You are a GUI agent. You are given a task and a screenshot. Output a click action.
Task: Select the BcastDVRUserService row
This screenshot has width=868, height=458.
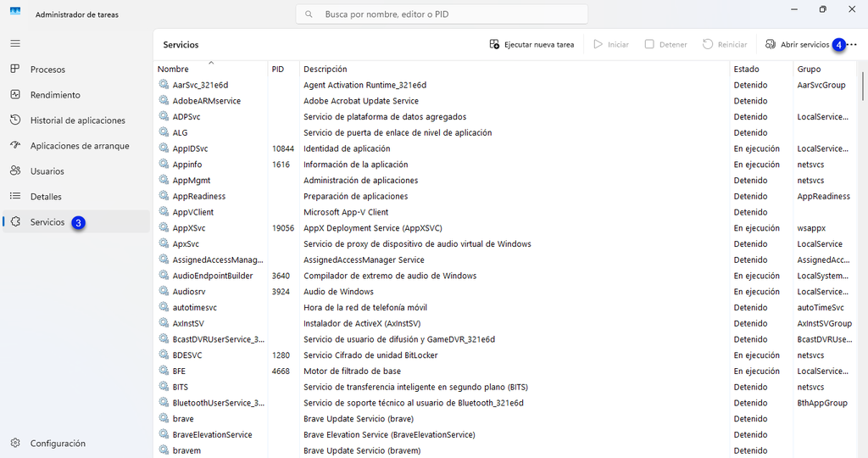505,339
